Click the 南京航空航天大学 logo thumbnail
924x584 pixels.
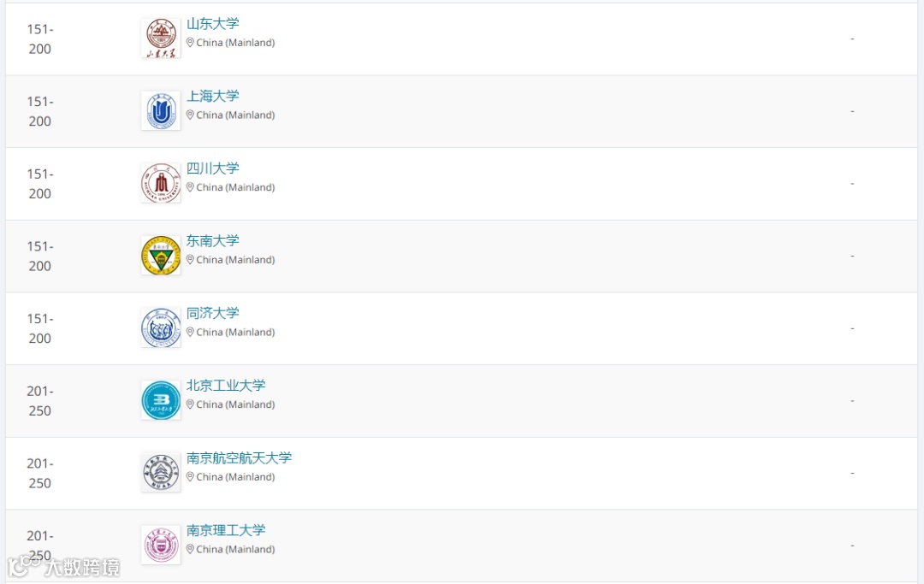click(161, 473)
